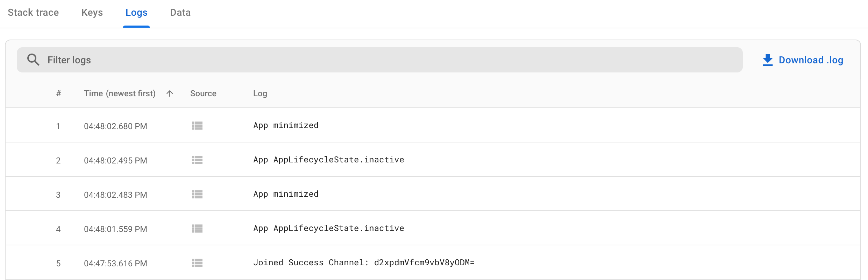Click the download arrow icon
The image size is (868, 280).
767,60
